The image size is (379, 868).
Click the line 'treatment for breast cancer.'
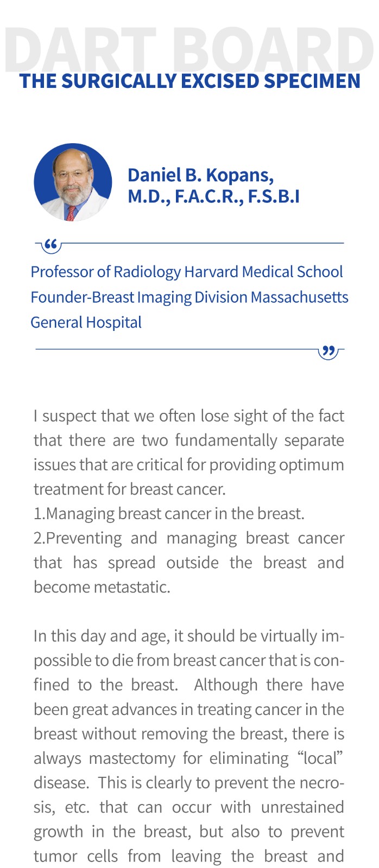129,489
